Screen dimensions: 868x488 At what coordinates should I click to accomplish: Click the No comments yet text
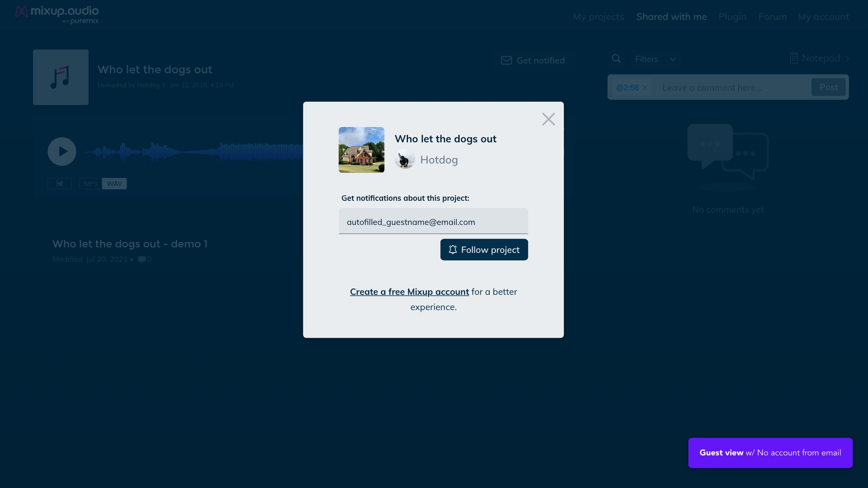coord(728,210)
